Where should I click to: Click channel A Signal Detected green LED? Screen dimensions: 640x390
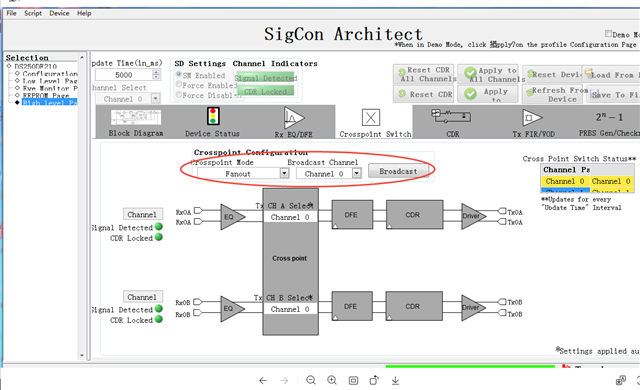click(x=159, y=226)
